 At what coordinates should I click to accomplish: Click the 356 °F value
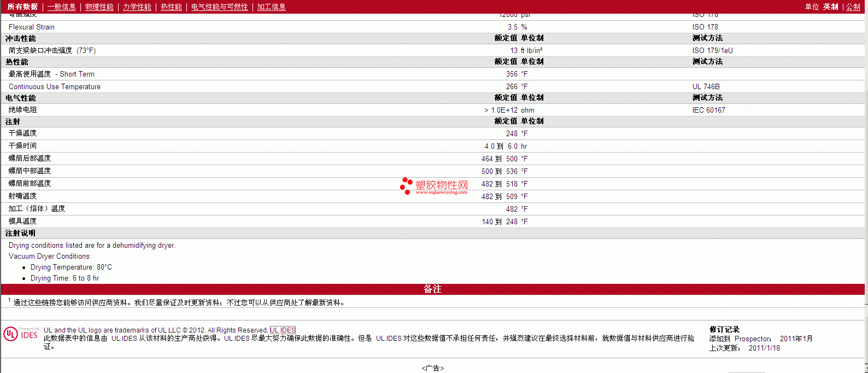click(517, 74)
